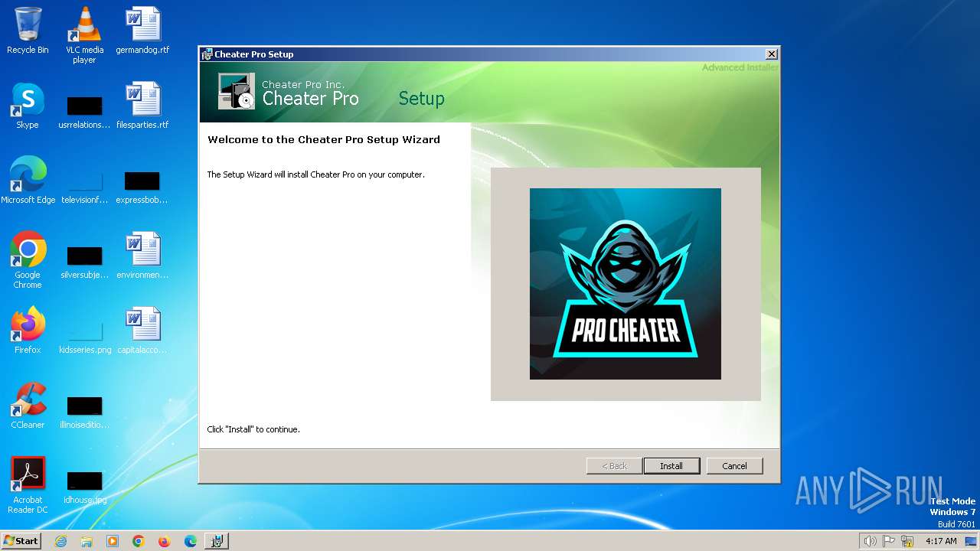Click the network tray icon
This screenshot has height=551, width=980.
907,541
